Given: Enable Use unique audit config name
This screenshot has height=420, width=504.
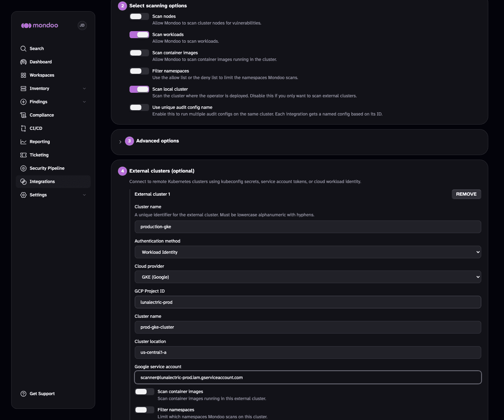Looking at the screenshot, I should coord(139,107).
